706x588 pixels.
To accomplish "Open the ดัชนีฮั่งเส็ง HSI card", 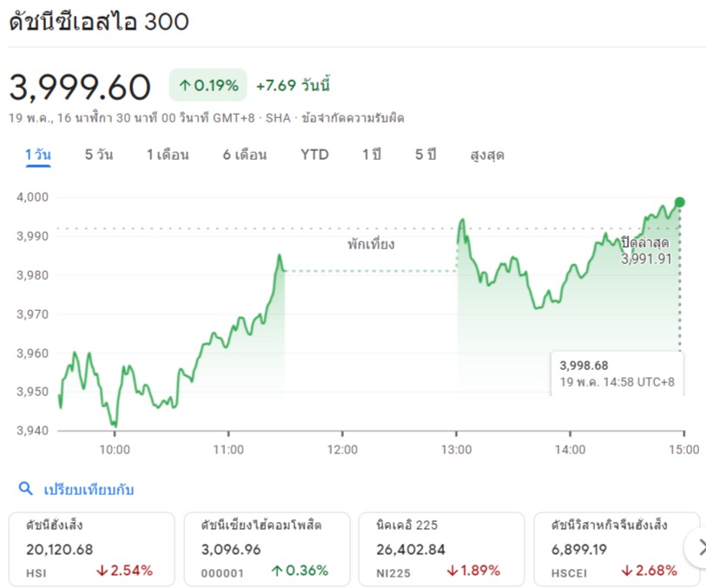I will [91, 548].
